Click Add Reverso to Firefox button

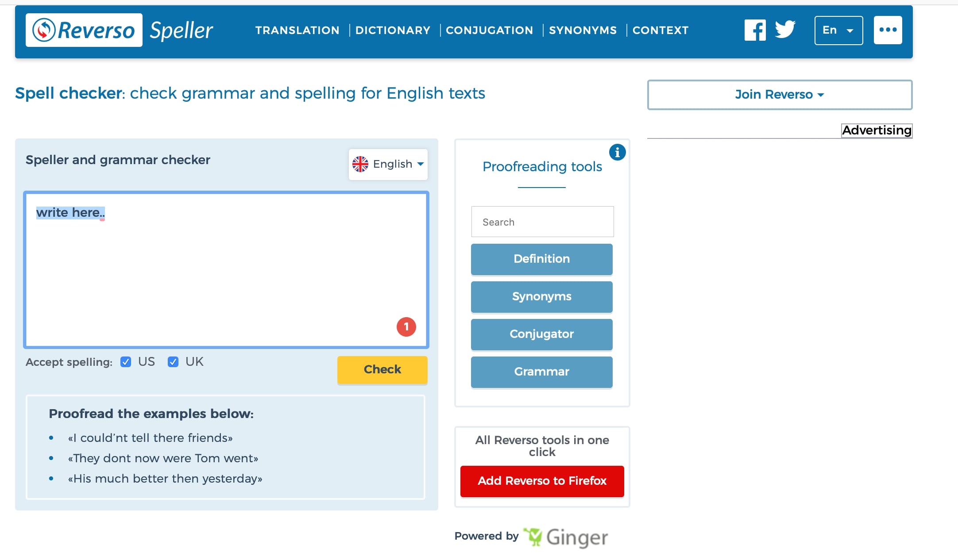[542, 481]
